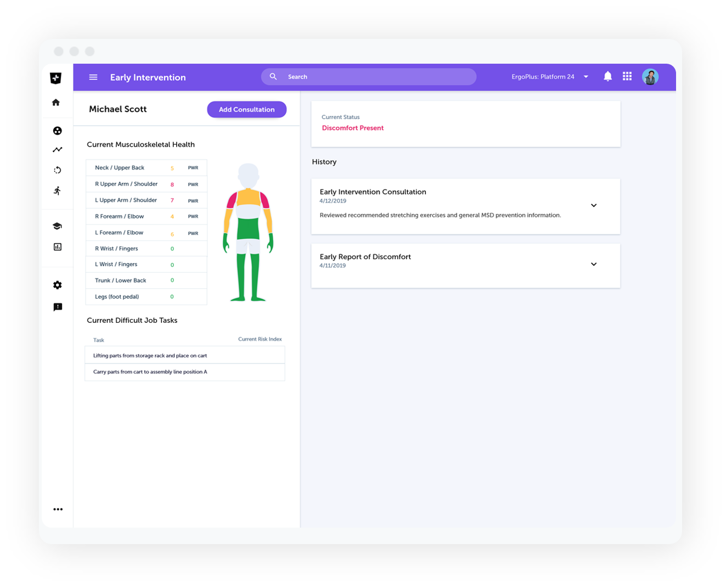The width and height of the screenshot is (726, 588).
Task: Expand the Early Report of Discomfort entry
Action: click(x=593, y=264)
